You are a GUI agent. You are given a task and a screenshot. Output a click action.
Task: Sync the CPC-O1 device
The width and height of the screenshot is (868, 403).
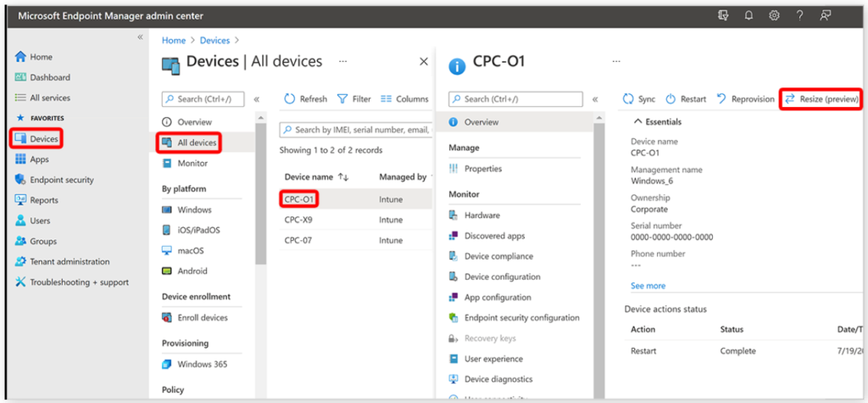tap(639, 99)
